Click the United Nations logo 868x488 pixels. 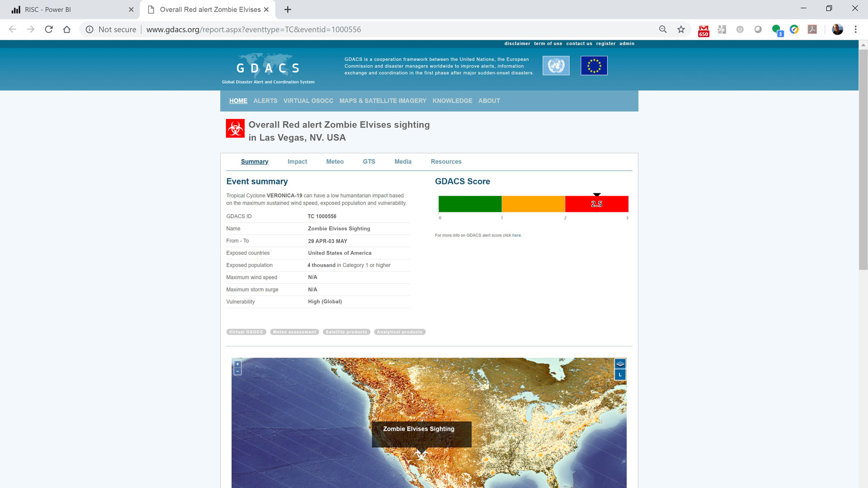pyautogui.click(x=556, y=66)
